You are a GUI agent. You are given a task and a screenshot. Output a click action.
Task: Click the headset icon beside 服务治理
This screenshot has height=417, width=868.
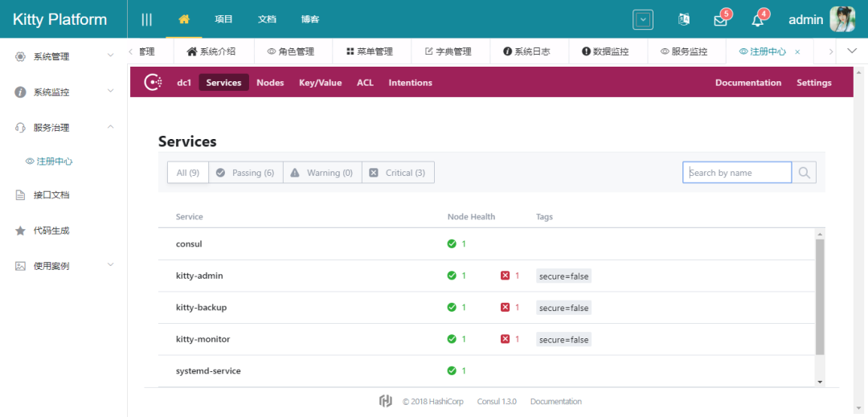20,127
